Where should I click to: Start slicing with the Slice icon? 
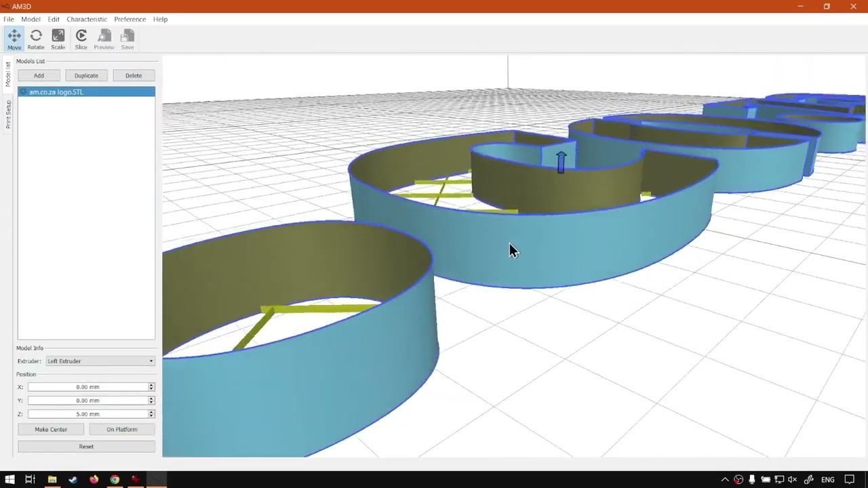point(81,39)
